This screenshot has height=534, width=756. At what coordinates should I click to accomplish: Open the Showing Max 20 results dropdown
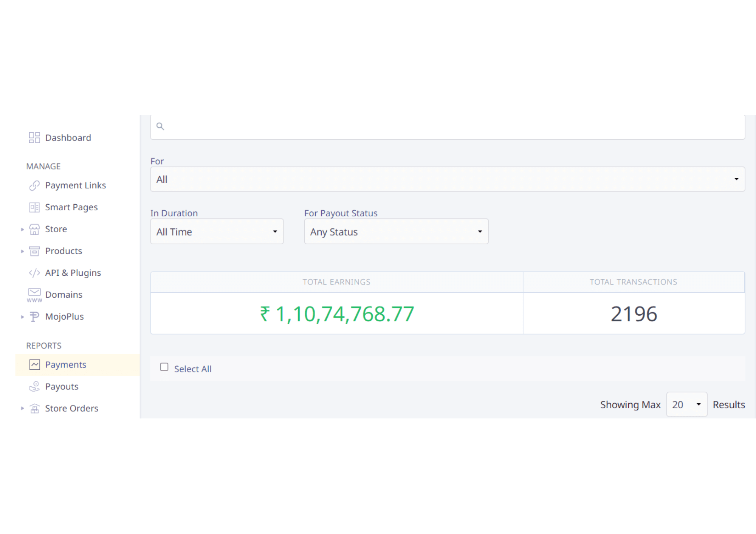click(686, 404)
